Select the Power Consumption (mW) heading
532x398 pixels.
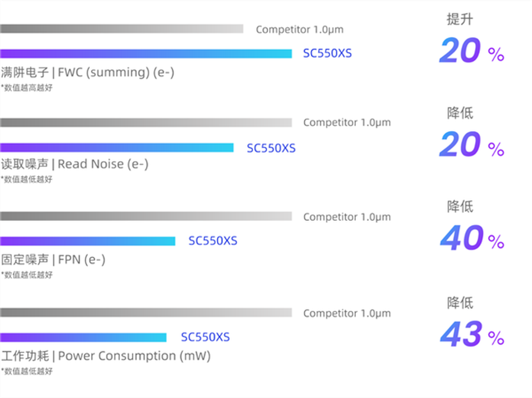(106, 357)
